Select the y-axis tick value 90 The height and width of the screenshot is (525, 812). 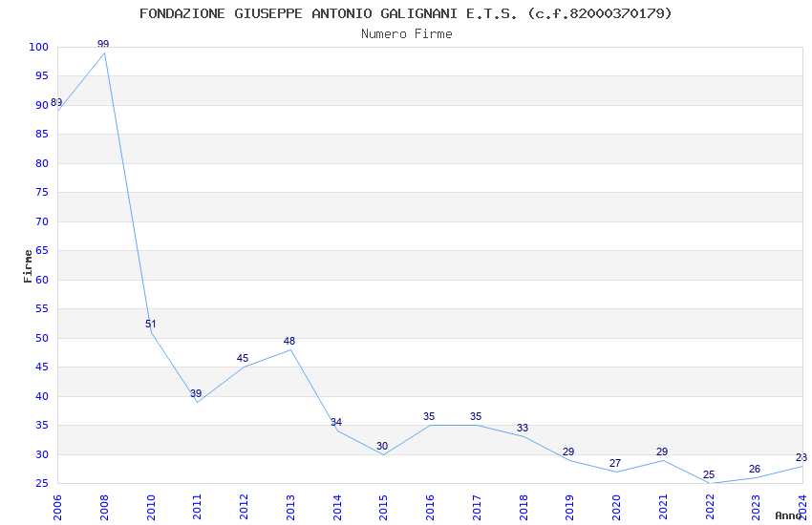click(x=41, y=105)
